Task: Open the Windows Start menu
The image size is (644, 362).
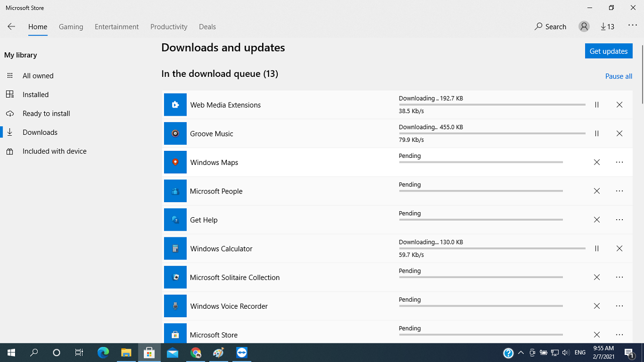Action: click(x=11, y=352)
